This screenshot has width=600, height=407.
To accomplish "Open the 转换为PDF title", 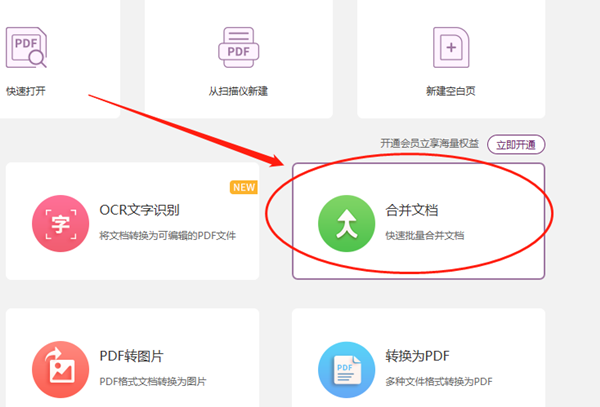I will pos(417,358).
